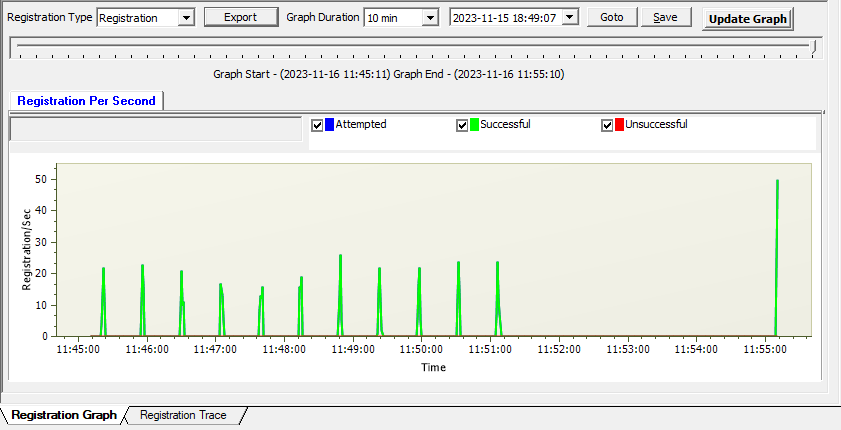Open the date-time picker dropdown arrow
The width and height of the screenshot is (841, 430).
570,17
